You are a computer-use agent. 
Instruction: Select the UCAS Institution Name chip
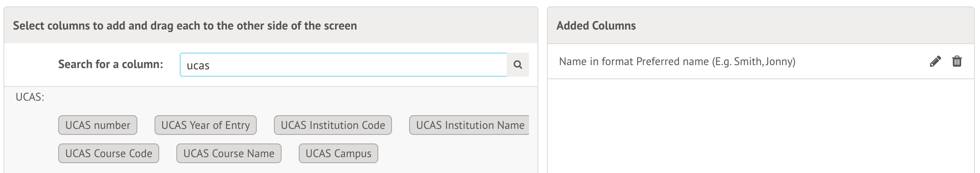tap(469, 125)
